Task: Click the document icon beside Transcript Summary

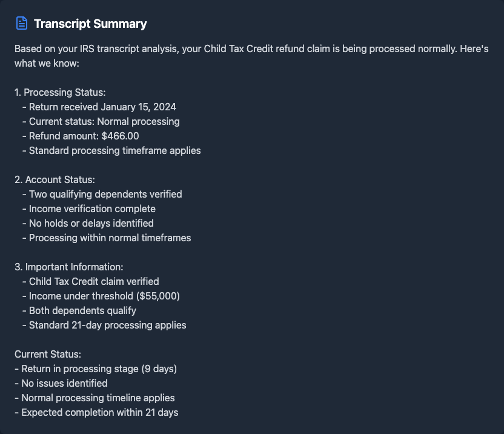Action: point(22,24)
